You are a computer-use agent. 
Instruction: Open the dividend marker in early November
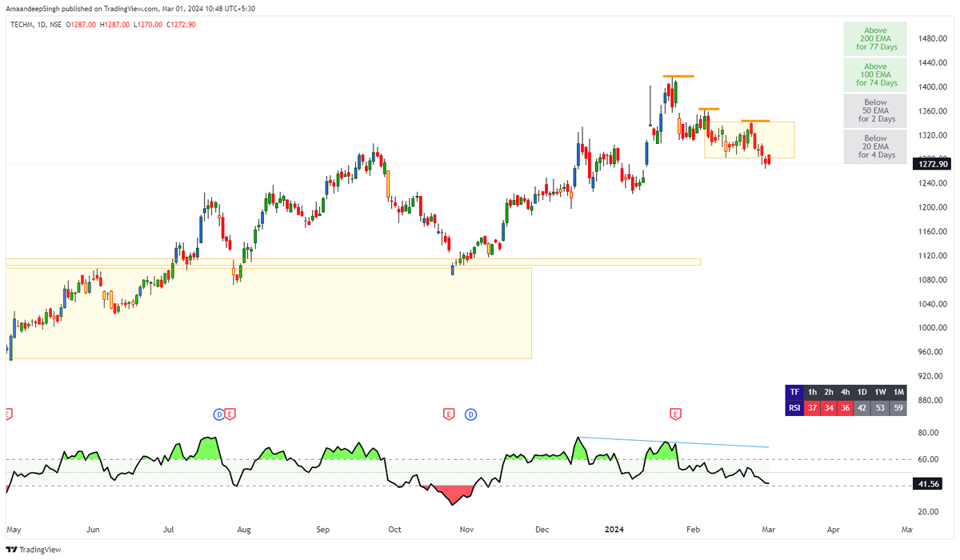[x=470, y=414]
